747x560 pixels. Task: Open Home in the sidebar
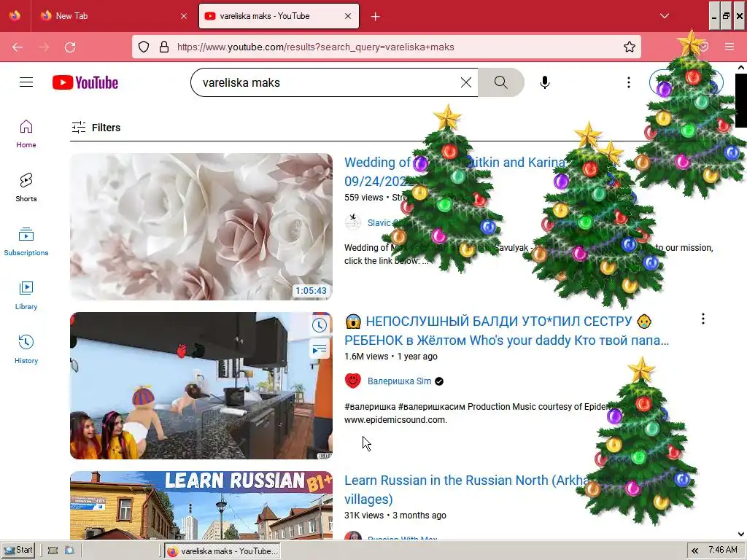pos(26,134)
